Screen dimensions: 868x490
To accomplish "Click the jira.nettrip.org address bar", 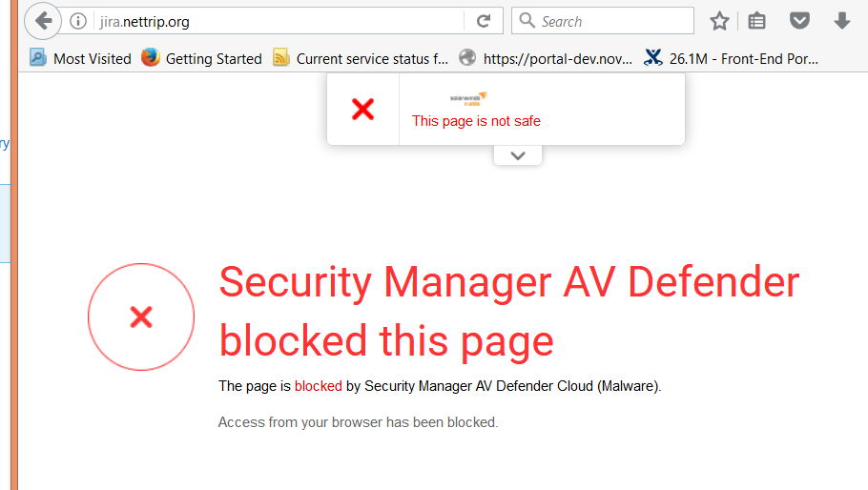I will (x=279, y=21).
